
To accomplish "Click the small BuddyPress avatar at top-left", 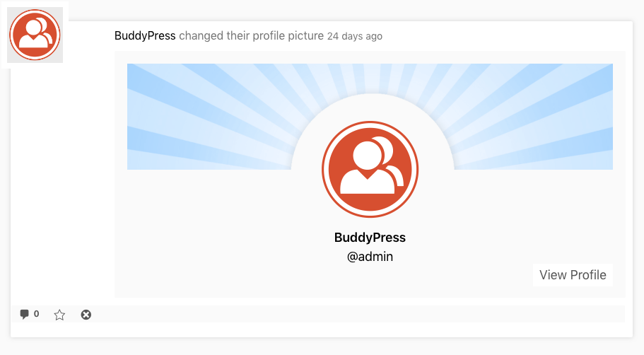I will [35, 35].
